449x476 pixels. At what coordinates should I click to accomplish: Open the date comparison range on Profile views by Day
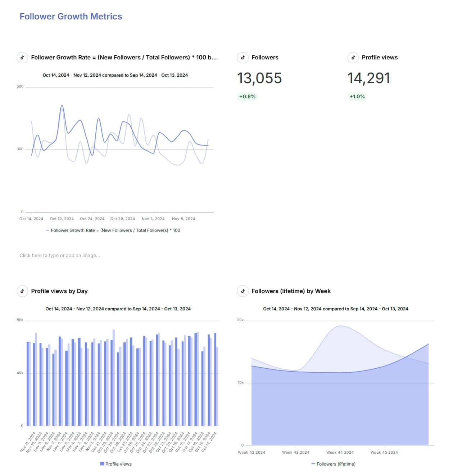pos(118,309)
